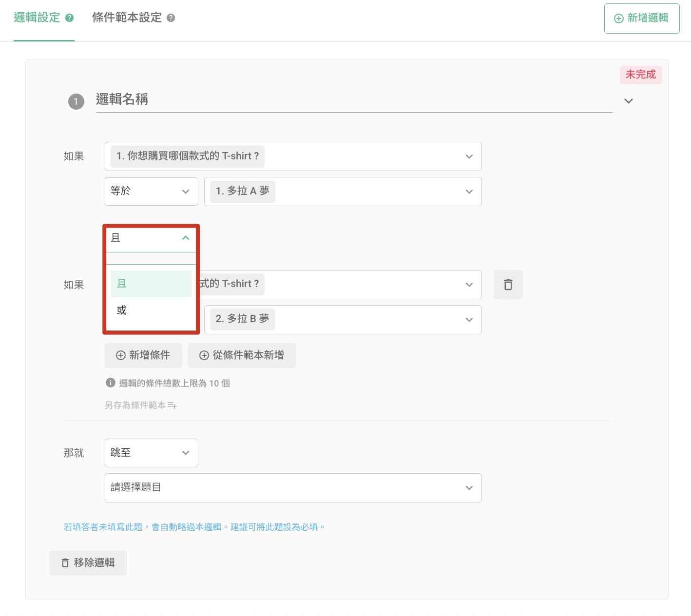This screenshot has width=691, height=616.
Task: Collapse logic card with top-right chevron
Action: coord(629,101)
